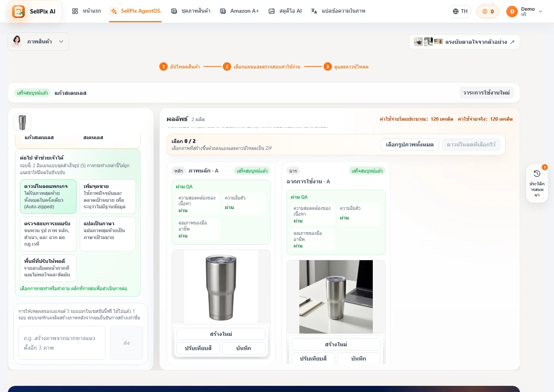Image resolution: width=554 pixels, height=392 pixels.
Task: Open the history clock icon panel
Action: (537, 174)
